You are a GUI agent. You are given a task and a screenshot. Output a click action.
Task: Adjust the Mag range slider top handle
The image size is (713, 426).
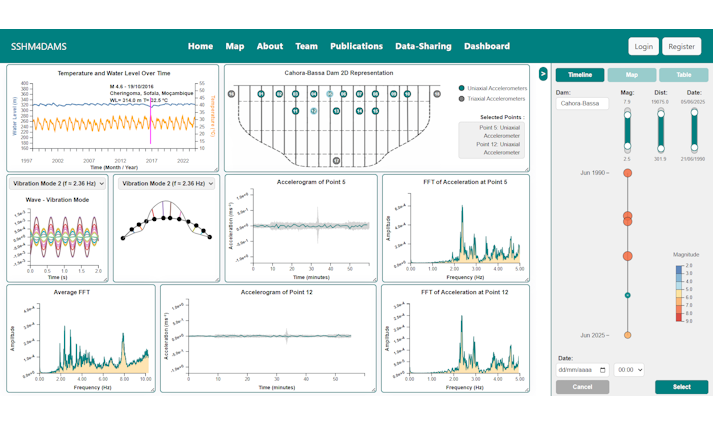click(627, 115)
